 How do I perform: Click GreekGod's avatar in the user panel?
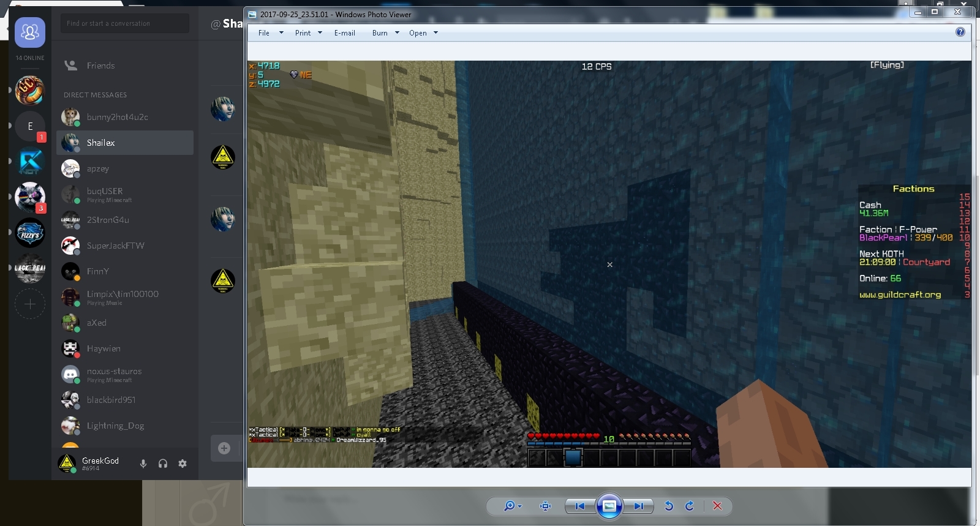[67, 463]
